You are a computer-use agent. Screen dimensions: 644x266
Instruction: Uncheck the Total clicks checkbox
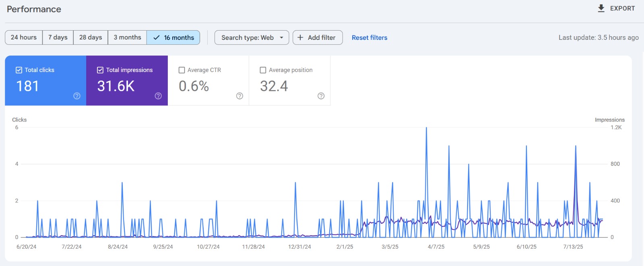pyautogui.click(x=19, y=70)
